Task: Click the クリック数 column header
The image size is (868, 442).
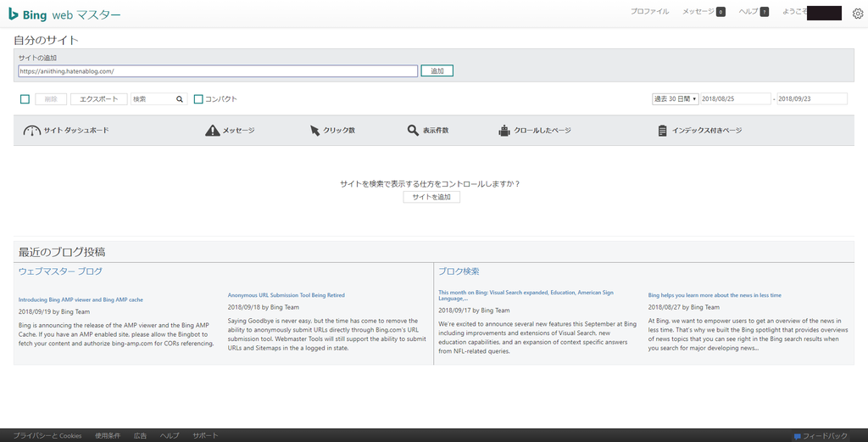Action: [339, 131]
